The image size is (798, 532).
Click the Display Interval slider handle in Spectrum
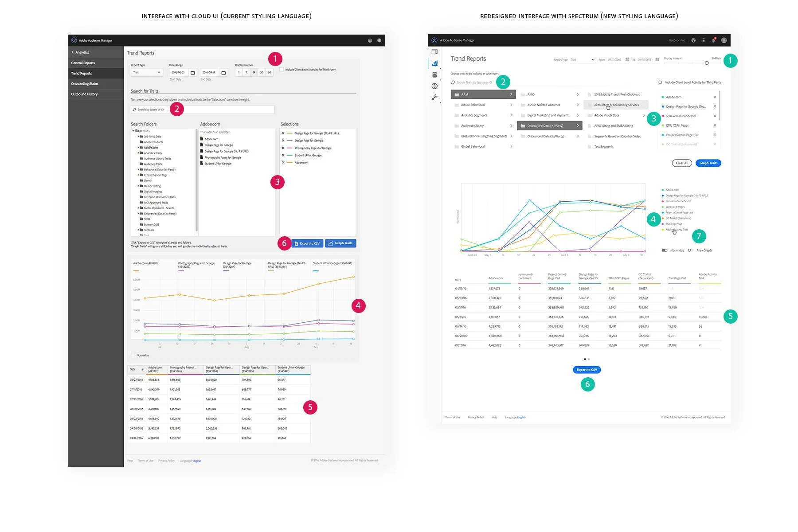[x=707, y=63]
